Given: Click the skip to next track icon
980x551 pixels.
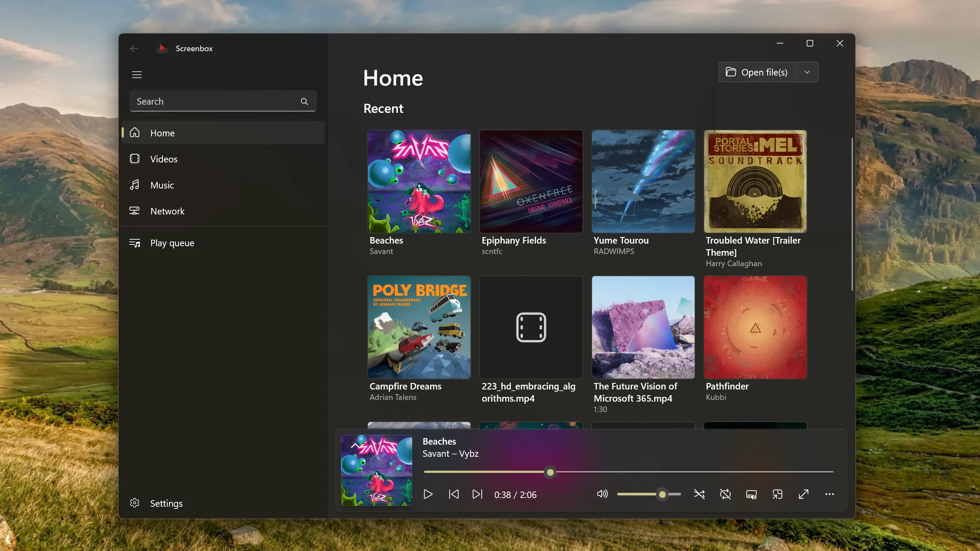Looking at the screenshot, I should coord(477,494).
